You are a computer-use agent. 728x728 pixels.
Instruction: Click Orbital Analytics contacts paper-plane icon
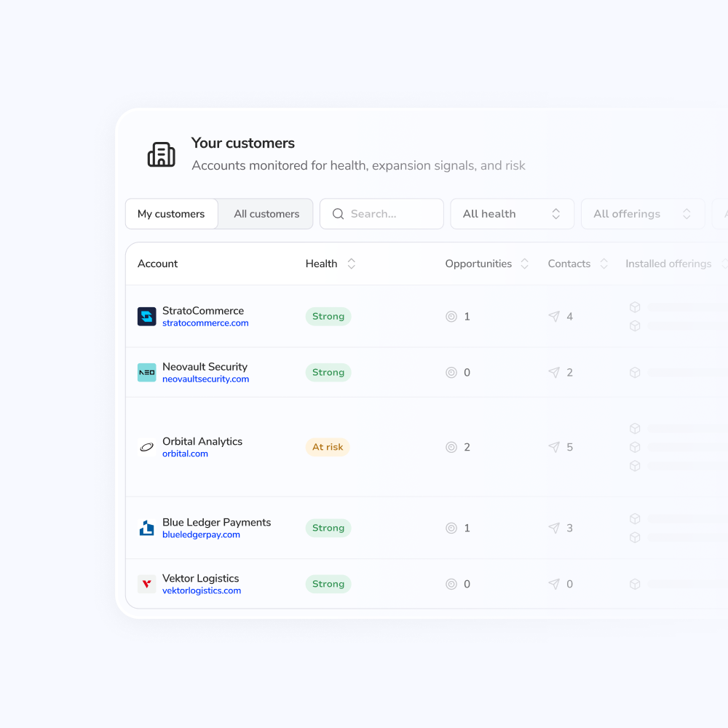coord(554,447)
